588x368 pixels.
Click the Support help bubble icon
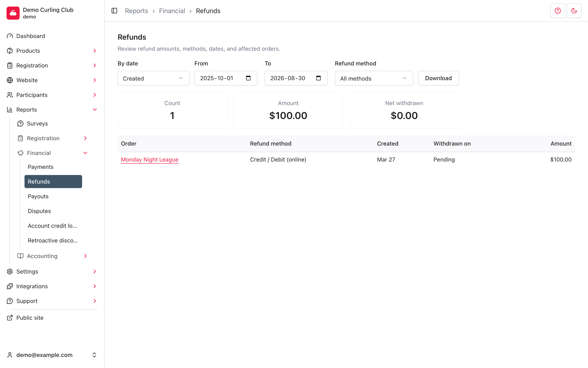[10, 301]
